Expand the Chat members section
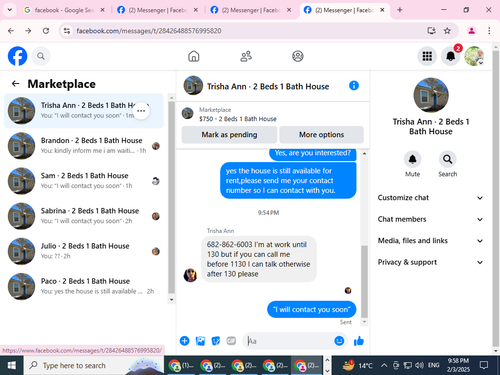500x375 pixels. pyautogui.click(x=430, y=219)
